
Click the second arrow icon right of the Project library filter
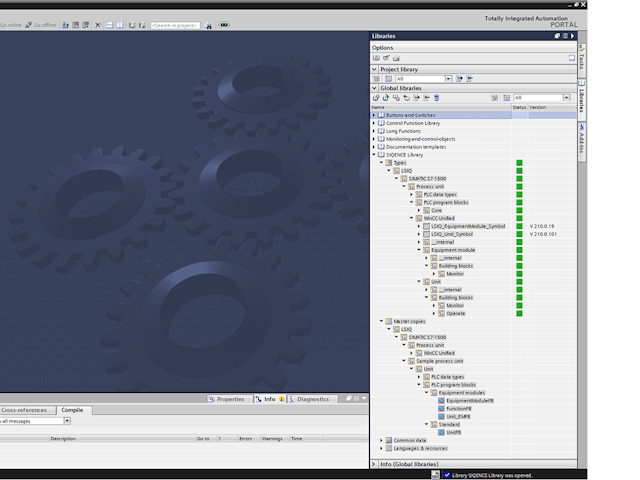click(x=469, y=78)
